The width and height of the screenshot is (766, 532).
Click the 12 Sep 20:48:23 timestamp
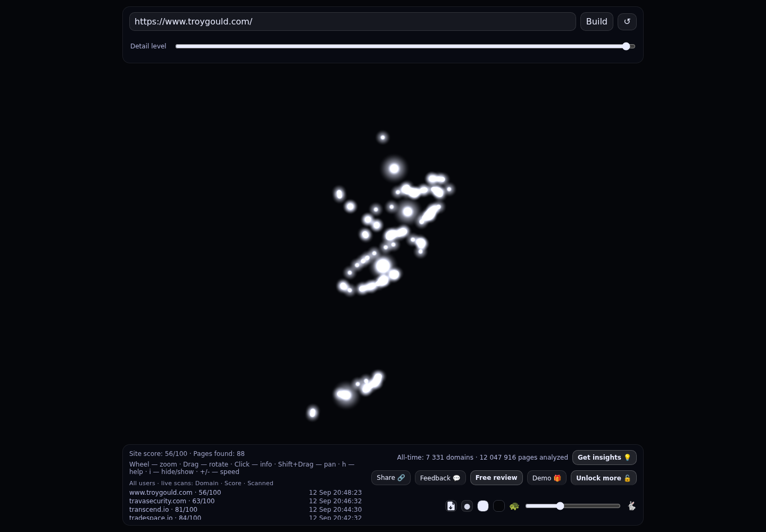click(x=335, y=493)
